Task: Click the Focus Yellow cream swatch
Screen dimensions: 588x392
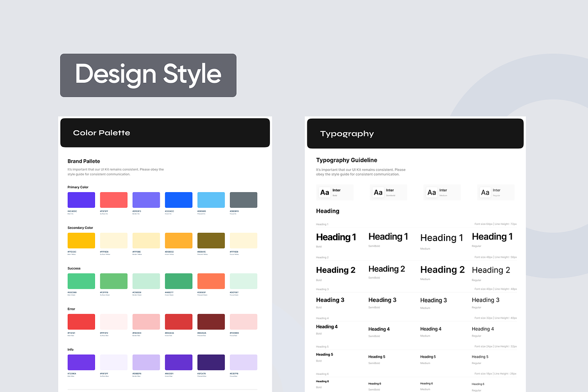Action: 244,241
